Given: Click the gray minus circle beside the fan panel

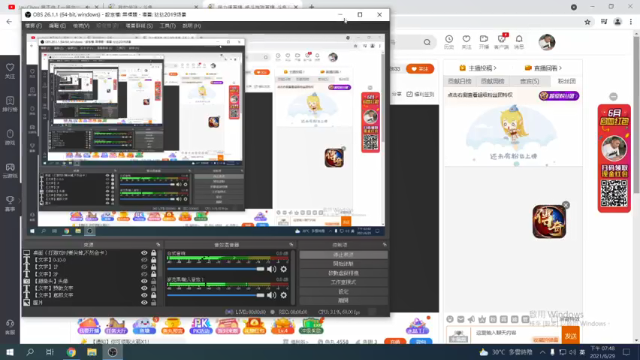Looking at the screenshot, I should (613, 96).
